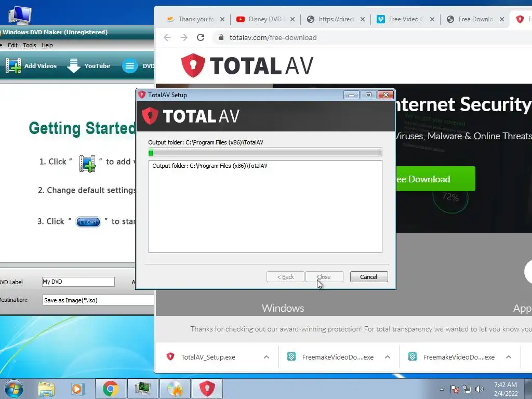This screenshot has height=399, width=532.
Task: Open Windows Explorer from taskbar
Action: [46, 389]
